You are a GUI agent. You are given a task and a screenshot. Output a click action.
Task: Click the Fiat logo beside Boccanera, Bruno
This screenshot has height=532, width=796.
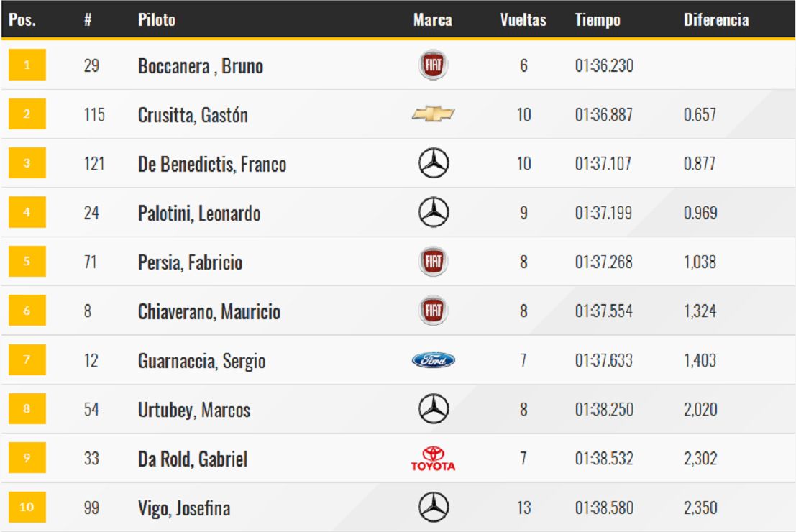(x=433, y=65)
